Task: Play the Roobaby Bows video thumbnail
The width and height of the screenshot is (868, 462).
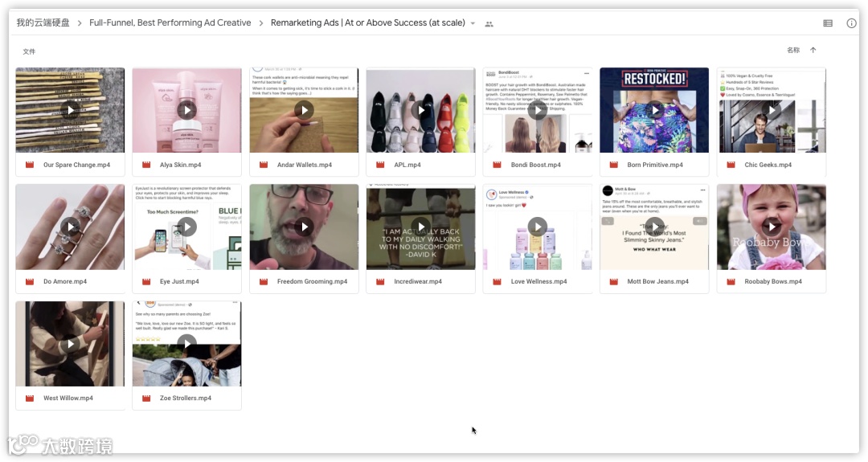Action: click(772, 227)
